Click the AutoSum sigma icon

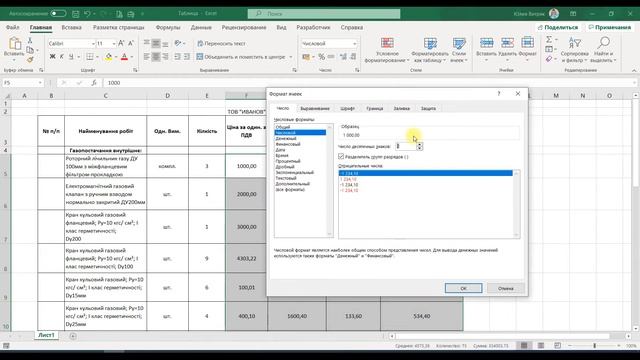click(x=549, y=39)
